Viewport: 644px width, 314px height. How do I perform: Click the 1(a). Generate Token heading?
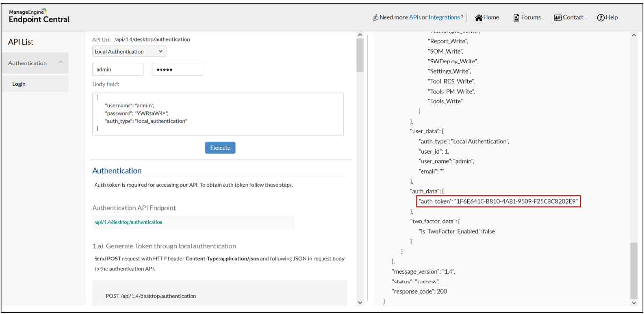[x=164, y=246]
